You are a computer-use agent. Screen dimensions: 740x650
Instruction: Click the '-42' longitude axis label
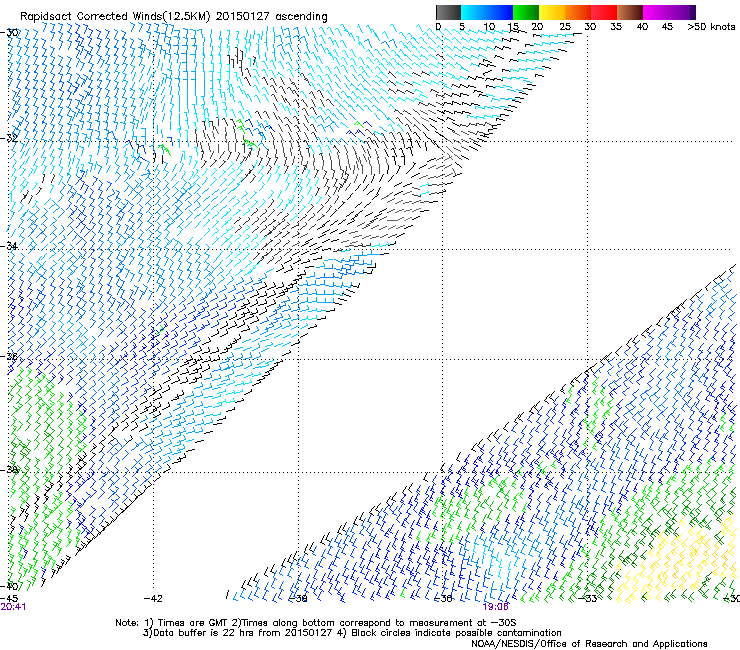[153, 599]
